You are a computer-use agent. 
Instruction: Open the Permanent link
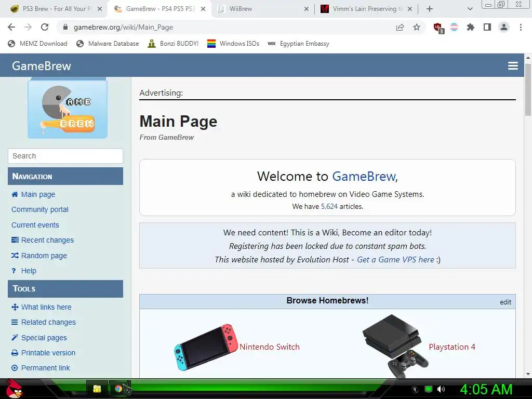[41, 368]
